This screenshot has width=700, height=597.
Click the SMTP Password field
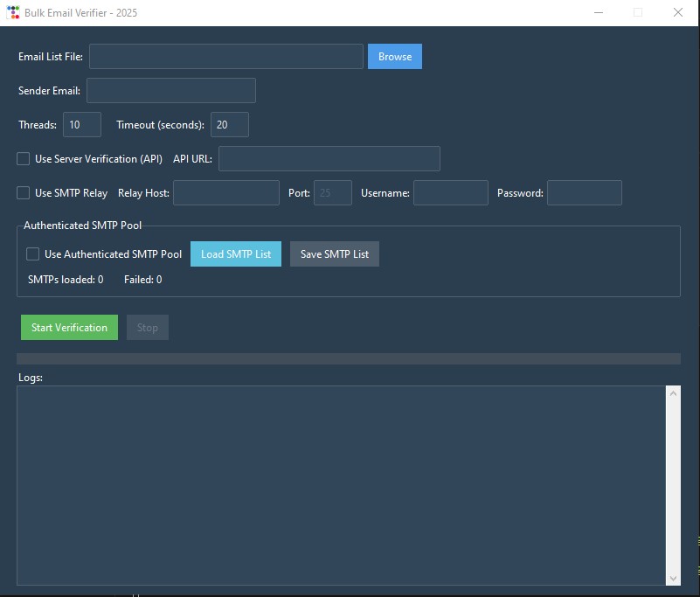click(584, 192)
